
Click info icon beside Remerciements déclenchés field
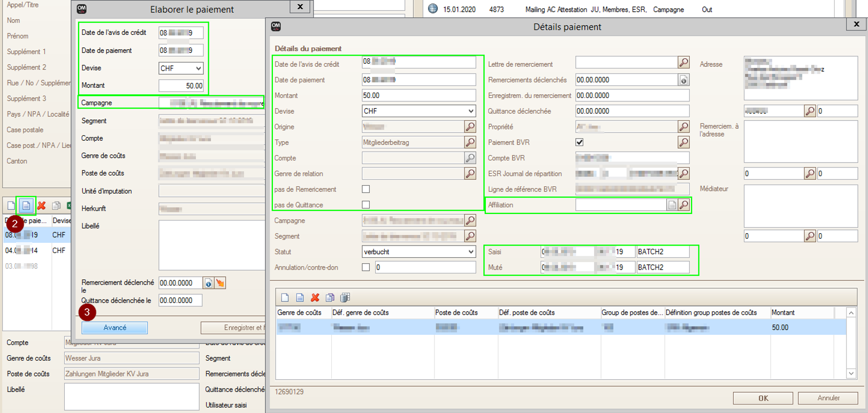(x=683, y=80)
